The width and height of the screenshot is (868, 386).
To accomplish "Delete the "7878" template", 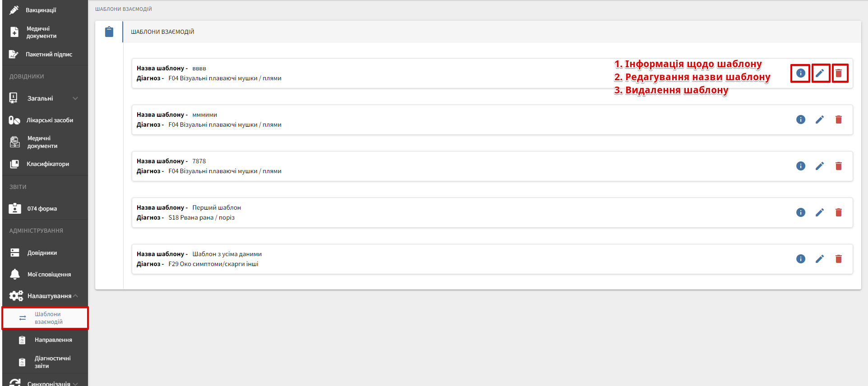I will 839,166.
